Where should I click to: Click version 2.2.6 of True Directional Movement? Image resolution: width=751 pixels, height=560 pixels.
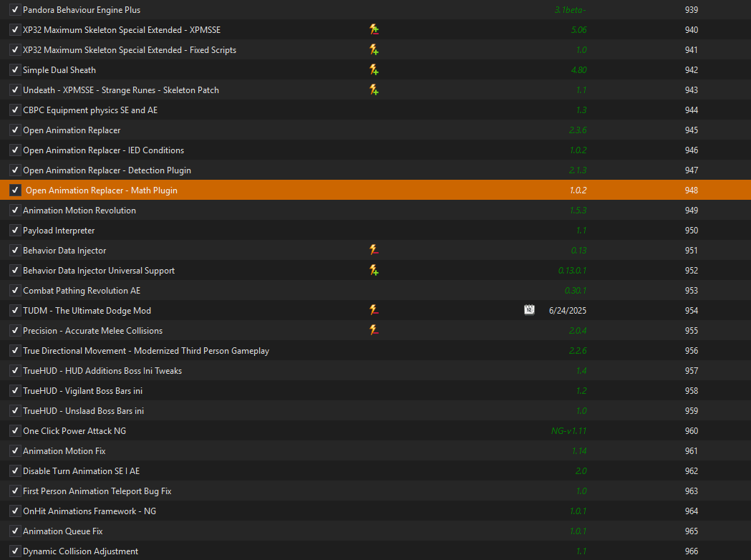click(x=578, y=351)
